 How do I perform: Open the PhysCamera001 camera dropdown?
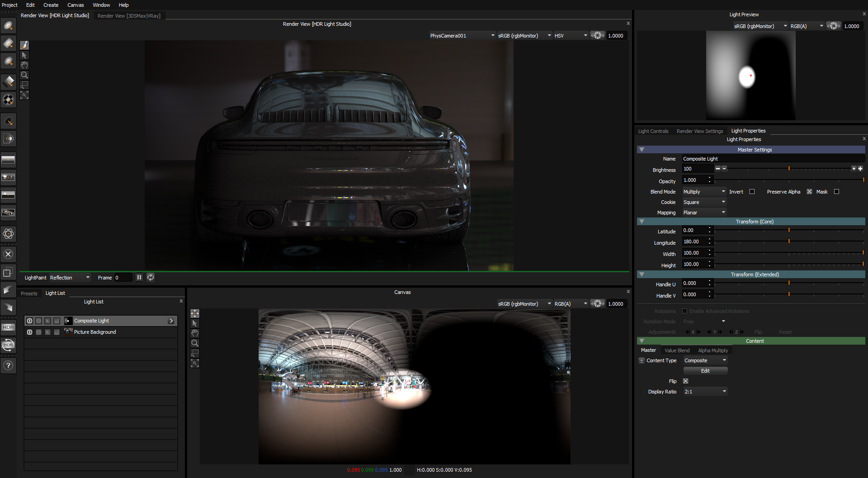click(x=462, y=35)
